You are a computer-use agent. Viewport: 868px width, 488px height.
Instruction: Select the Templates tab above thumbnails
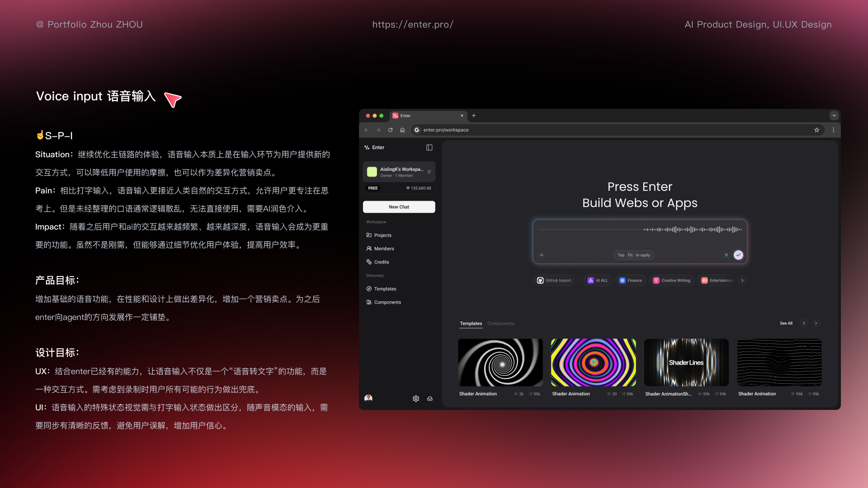(x=471, y=324)
